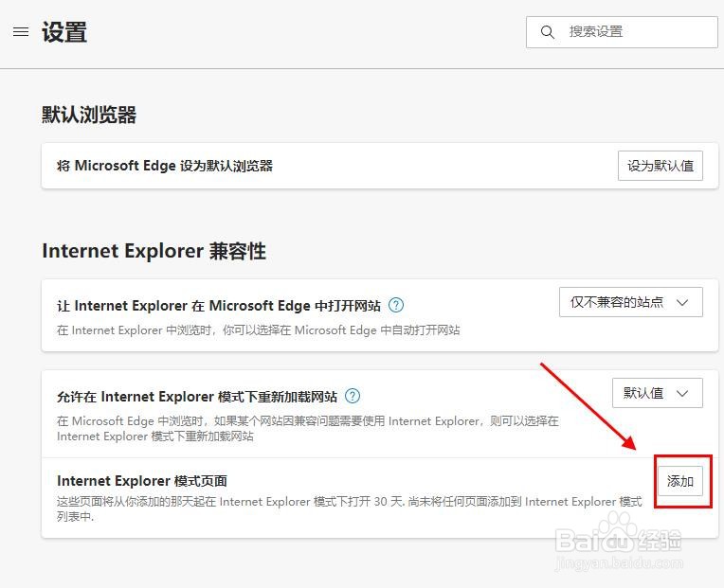Click description starting 在 Microsoft Edge 中浏览时

[x=308, y=428]
